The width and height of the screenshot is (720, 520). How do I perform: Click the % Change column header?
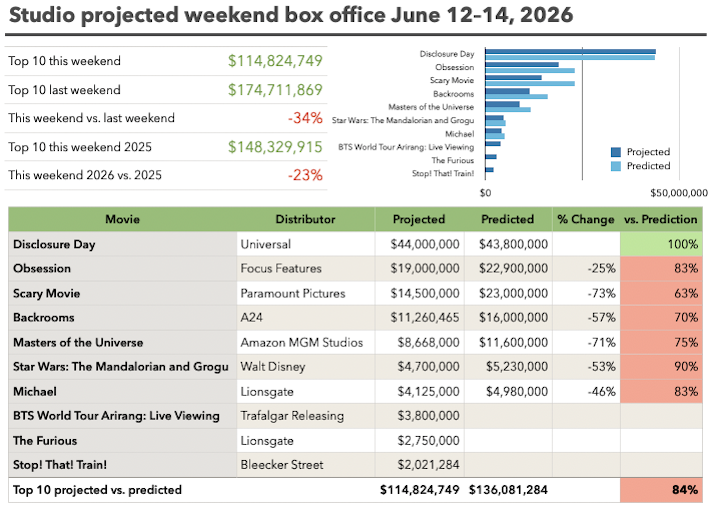[x=586, y=219]
